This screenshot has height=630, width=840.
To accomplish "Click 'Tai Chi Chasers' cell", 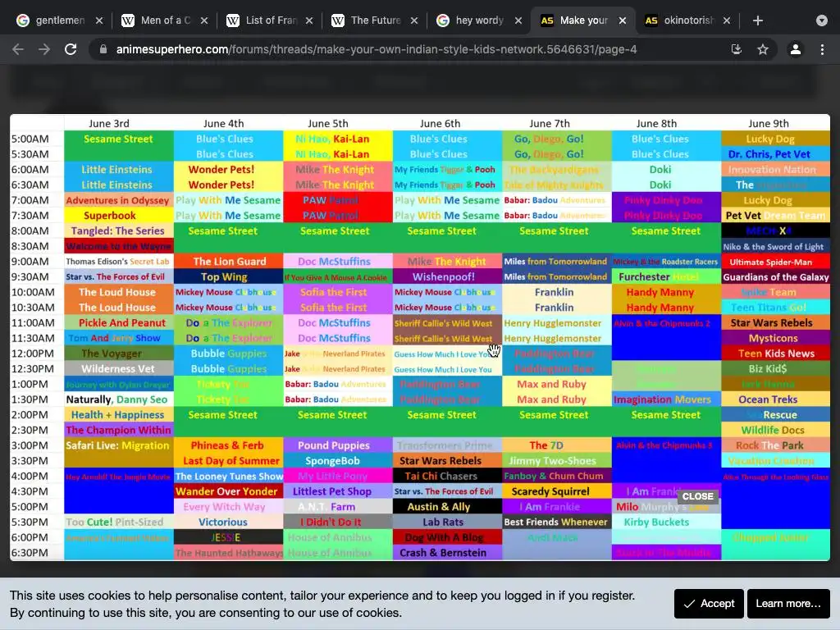I will coord(447,477).
